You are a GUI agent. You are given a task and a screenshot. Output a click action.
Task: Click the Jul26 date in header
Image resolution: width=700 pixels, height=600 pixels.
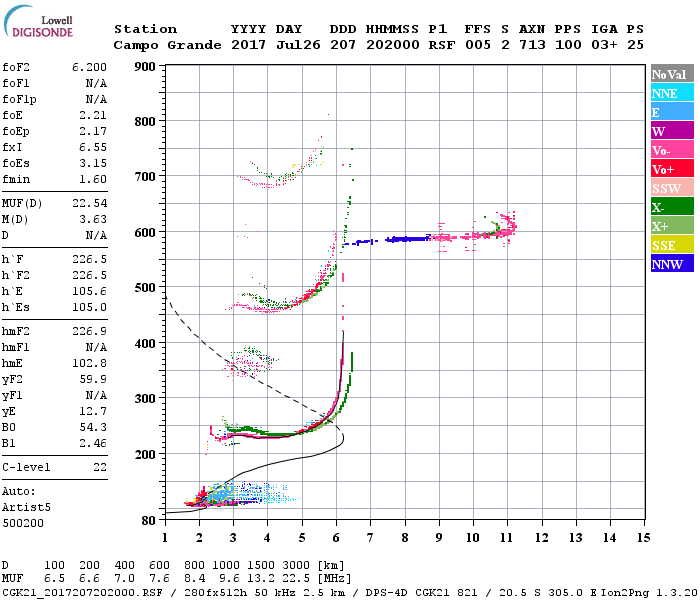[x=298, y=45]
